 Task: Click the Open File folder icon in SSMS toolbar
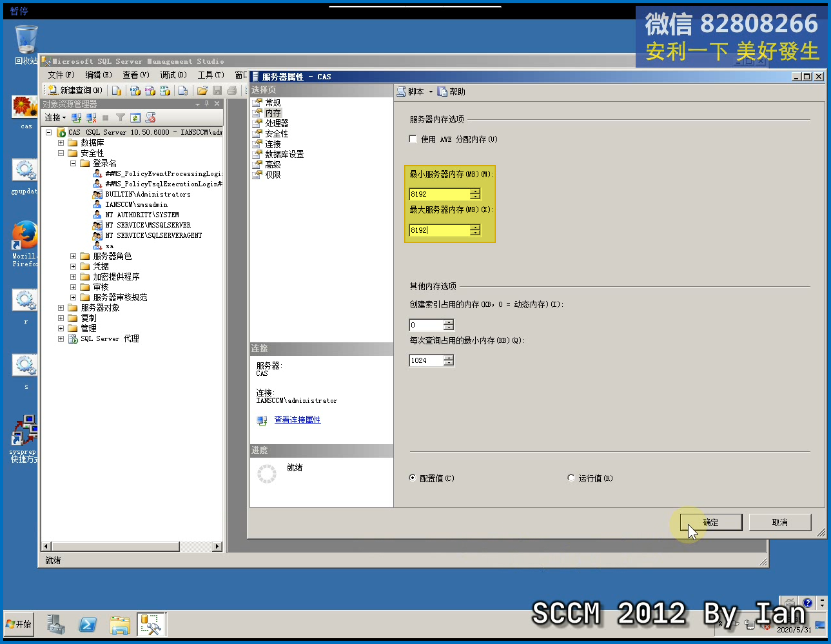coord(202,90)
